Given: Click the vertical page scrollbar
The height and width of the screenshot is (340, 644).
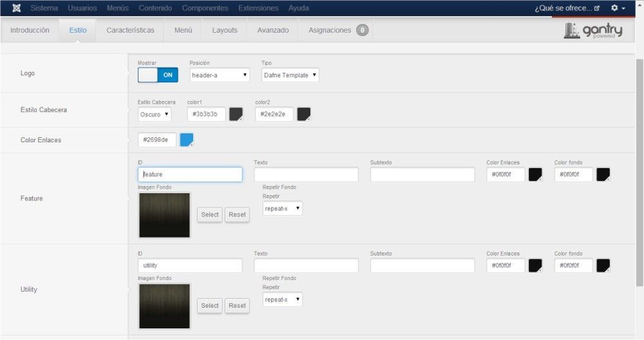Looking at the screenshot, I should coord(639,173).
